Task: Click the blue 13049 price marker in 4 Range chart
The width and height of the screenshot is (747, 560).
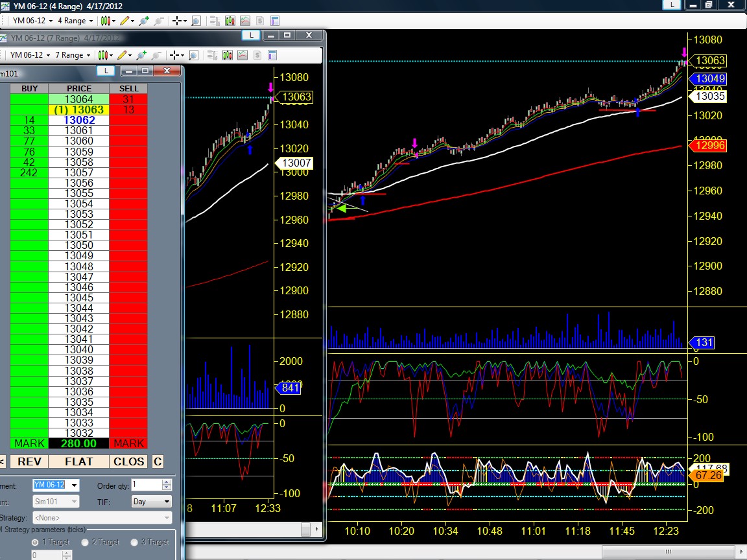Action: (708, 78)
